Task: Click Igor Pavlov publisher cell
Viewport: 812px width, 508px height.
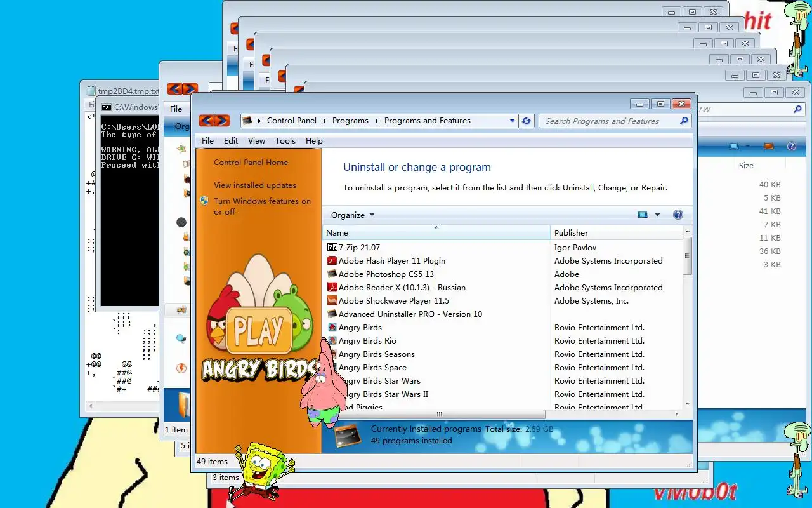Action: point(575,247)
